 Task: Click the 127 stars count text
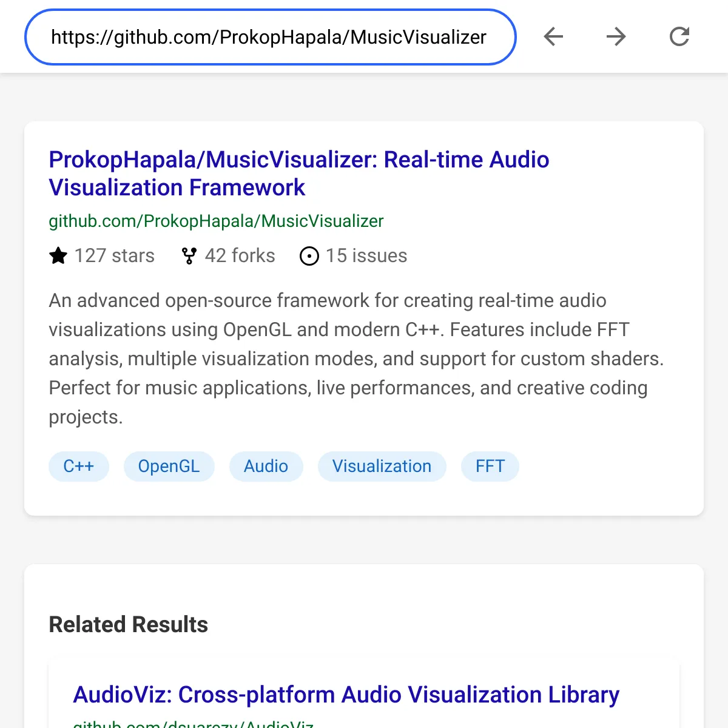(x=114, y=256)
